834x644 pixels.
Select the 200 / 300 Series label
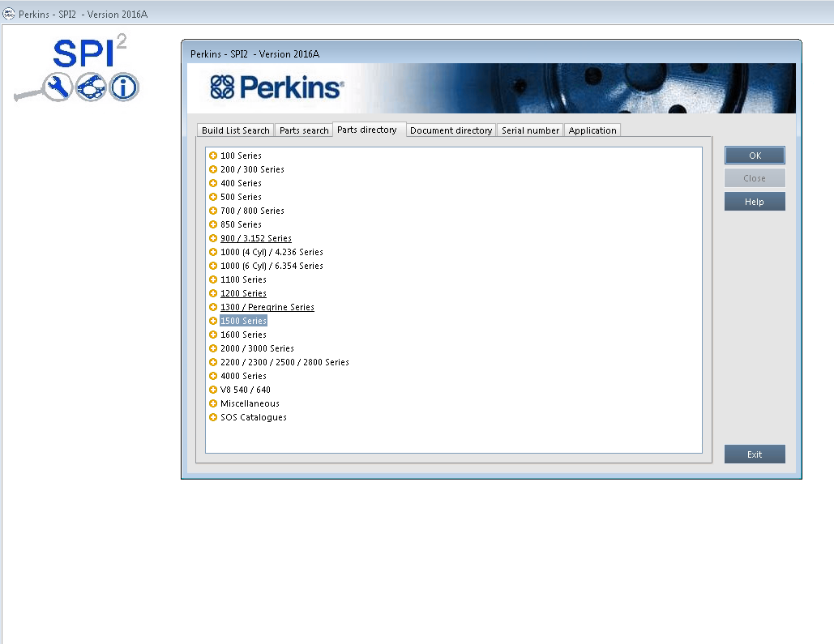point(252,169)
